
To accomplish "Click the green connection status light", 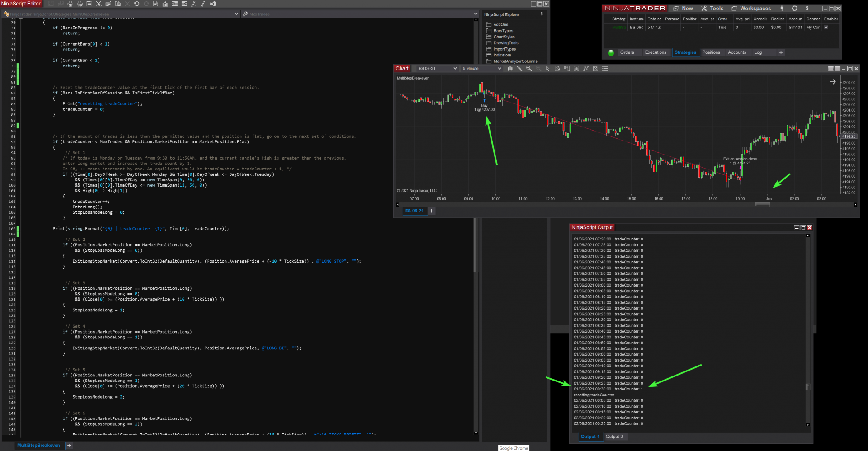I will click(611, 53).
